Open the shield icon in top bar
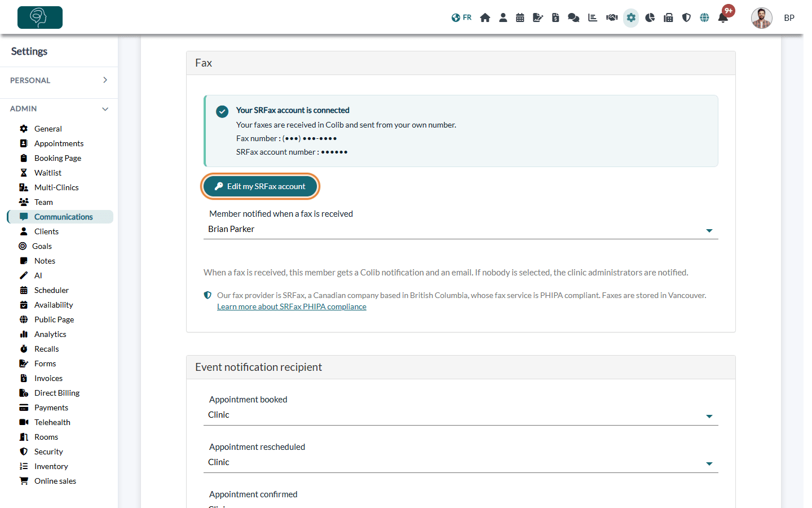The image size is (812, 508). click(686, 17)
